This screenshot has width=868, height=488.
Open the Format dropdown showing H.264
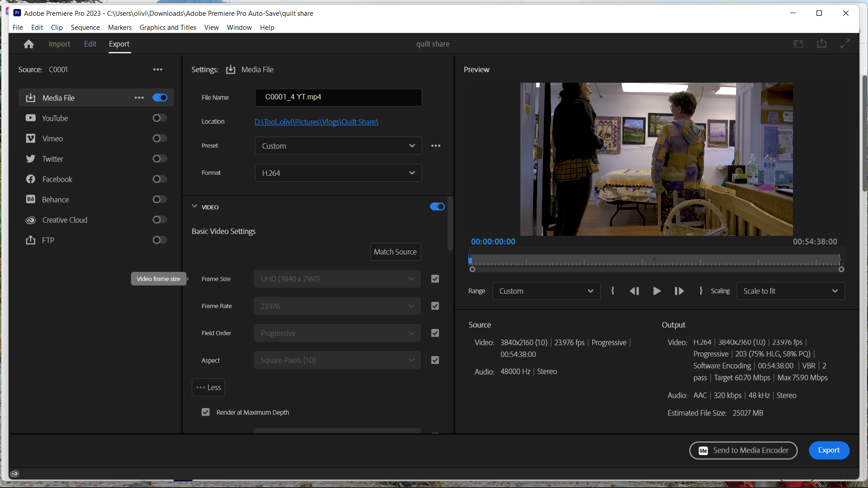(338, 173)
